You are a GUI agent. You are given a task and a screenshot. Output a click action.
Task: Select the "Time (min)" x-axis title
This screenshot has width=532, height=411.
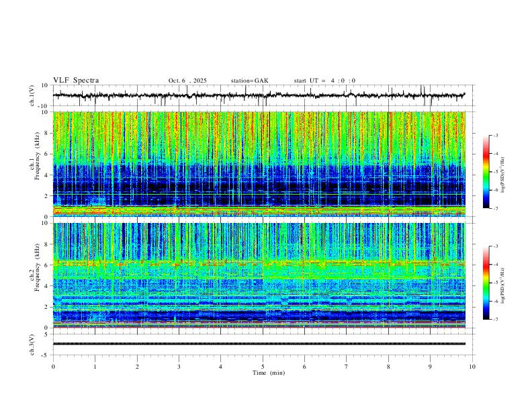coord(269,373)
